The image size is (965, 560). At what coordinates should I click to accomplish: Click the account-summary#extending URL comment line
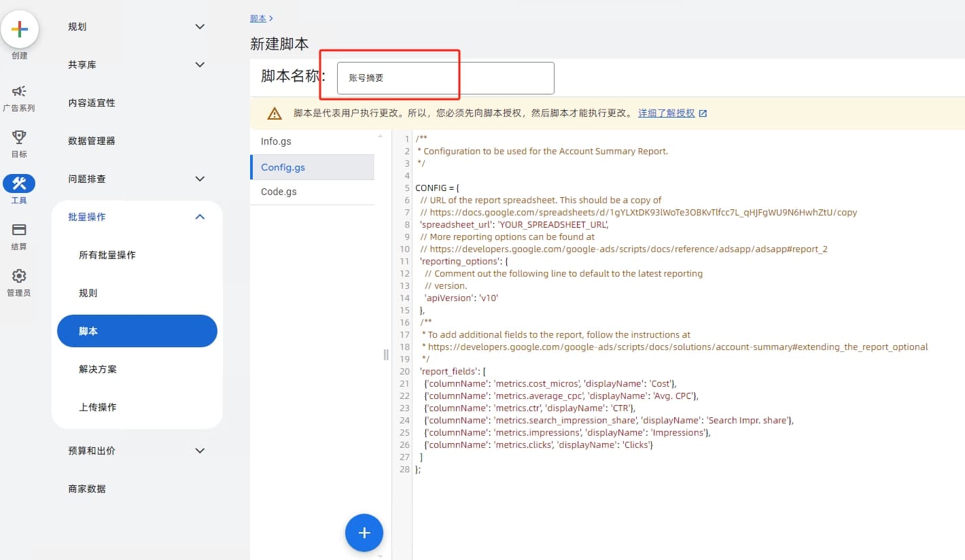(674, 347)
